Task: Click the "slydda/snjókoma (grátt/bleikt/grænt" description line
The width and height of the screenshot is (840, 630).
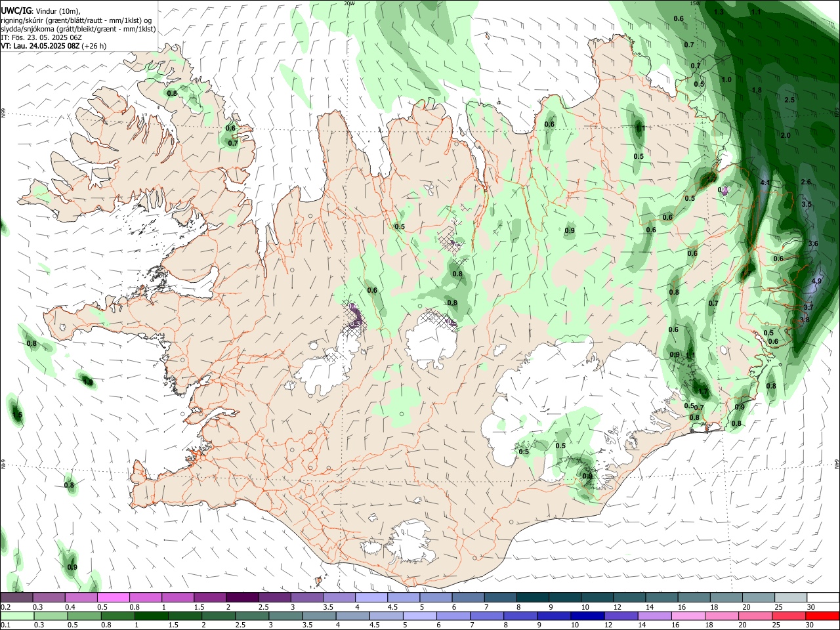Action: [78, 29]
